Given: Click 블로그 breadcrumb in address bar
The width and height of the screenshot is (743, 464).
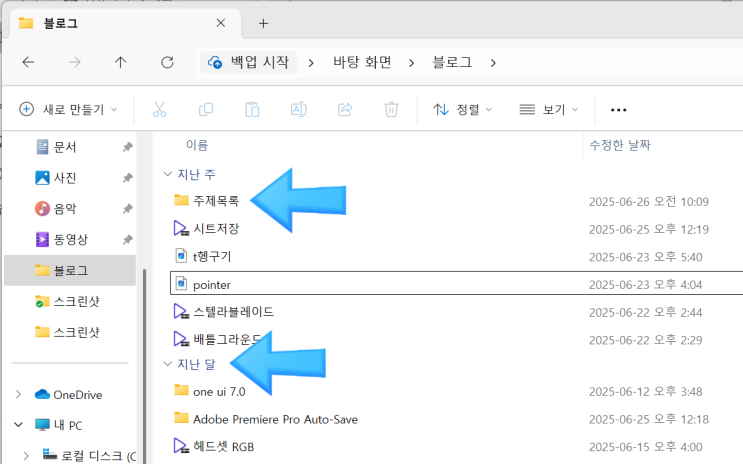Looking at the screenshot, I should (x=452, y=62).
